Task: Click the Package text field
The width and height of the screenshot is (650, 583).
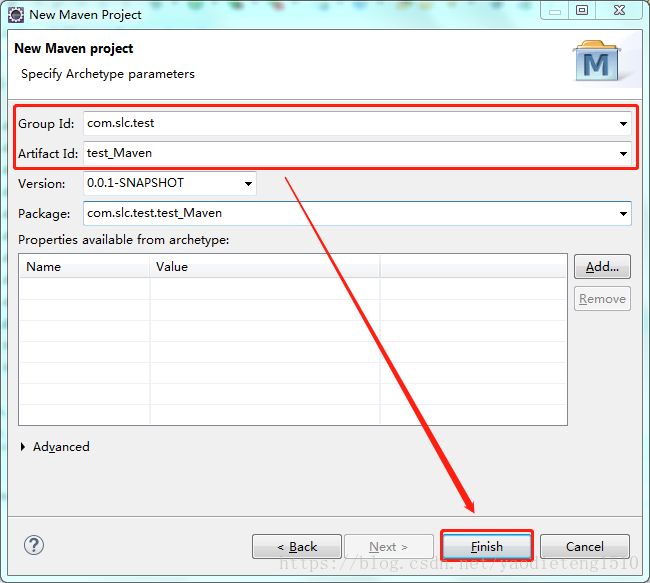Action: point(357,213)
